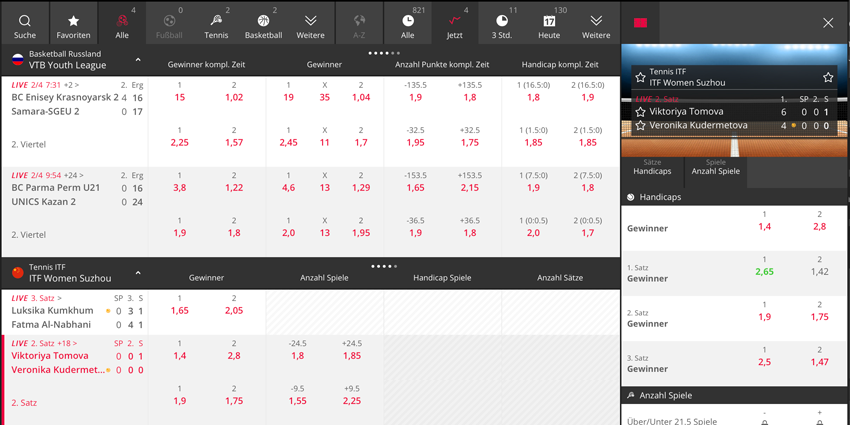Bet odds 15 on Enisey winner
Viewport: 850px width, 425px height.
179,98
